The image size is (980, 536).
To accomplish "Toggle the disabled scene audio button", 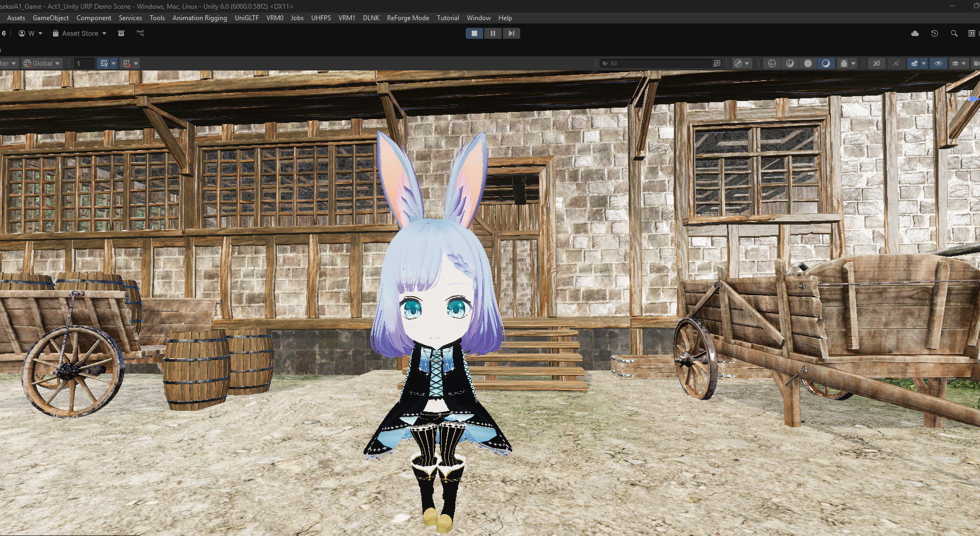I will click(896, 63).
